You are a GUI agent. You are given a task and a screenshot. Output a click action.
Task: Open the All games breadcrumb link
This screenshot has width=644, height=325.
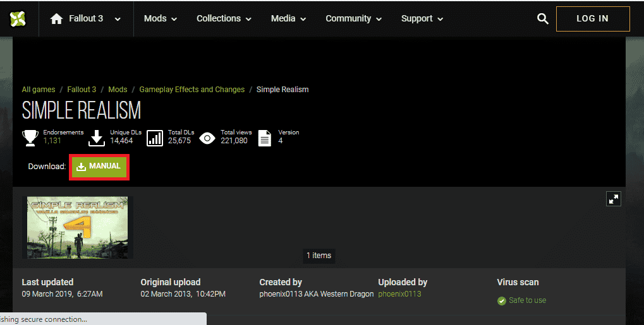click(39, 90)
